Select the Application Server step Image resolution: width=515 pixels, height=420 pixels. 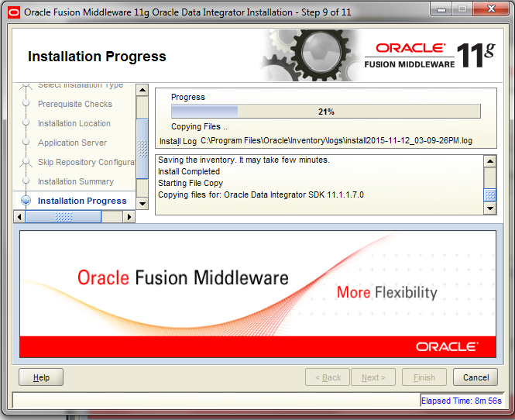click(x=72, y=143)
